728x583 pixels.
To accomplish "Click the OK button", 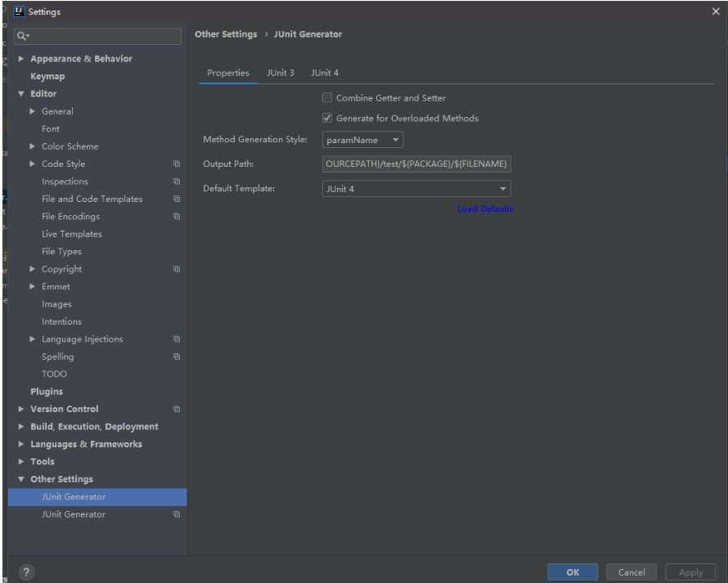I will [573, 572].
